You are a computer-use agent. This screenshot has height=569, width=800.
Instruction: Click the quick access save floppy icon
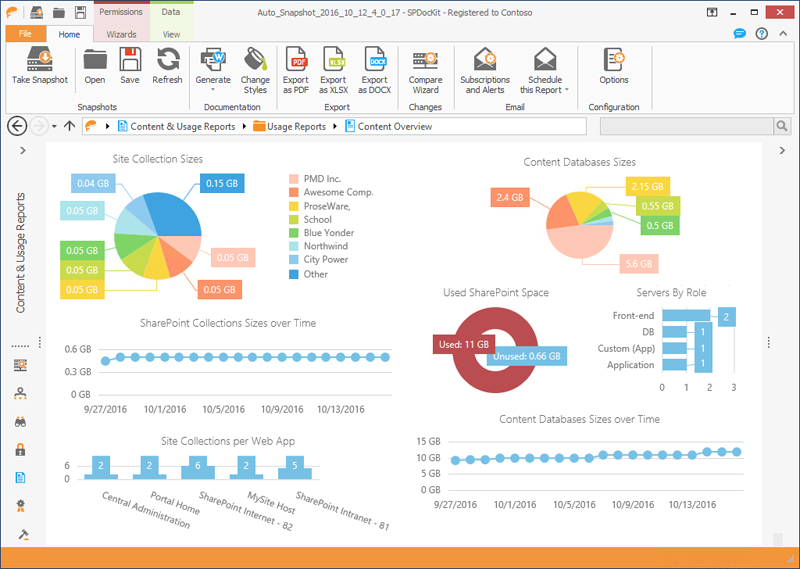click(80, 12)
